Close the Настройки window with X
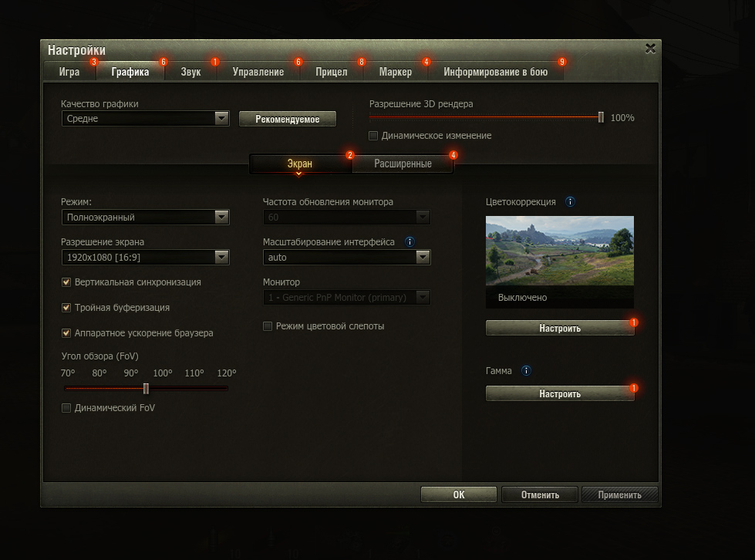The height and width of the screenshot is (560, 755). coord(650,49)
